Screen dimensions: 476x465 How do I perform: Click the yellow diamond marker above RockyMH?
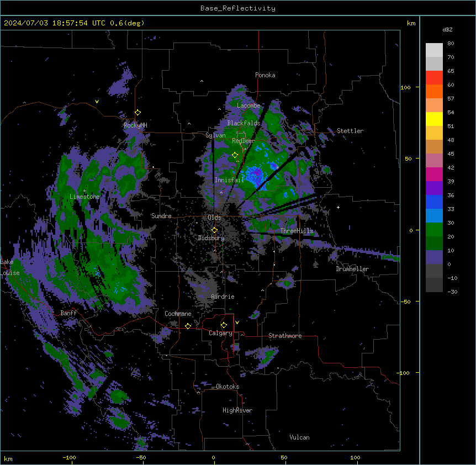138,113
